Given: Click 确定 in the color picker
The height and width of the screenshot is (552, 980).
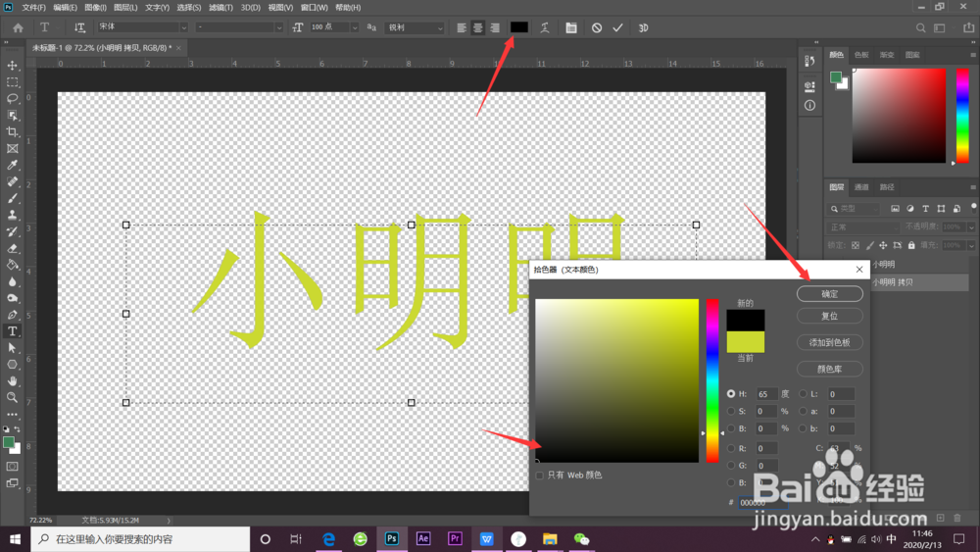Looking at the screenshot, I should coord(829,294).
